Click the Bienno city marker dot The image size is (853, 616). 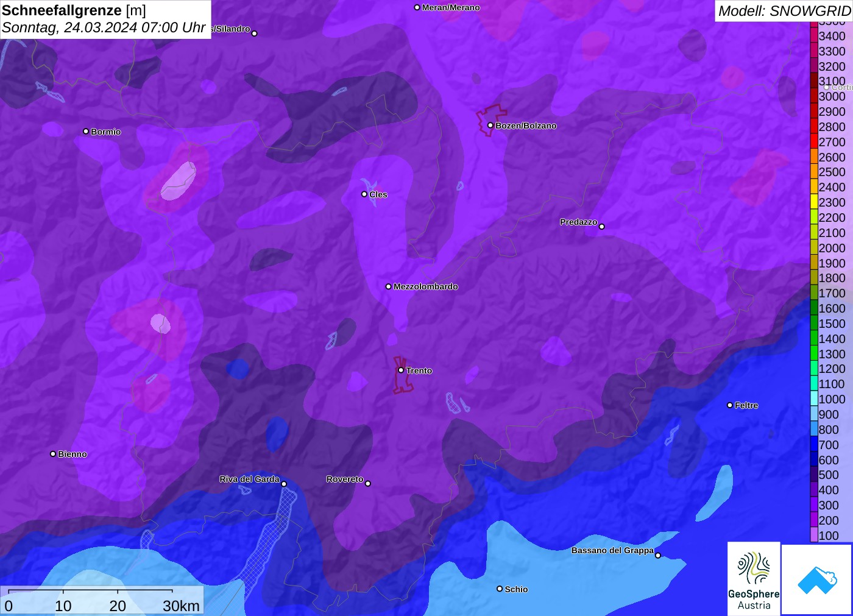tap(53, 454)
